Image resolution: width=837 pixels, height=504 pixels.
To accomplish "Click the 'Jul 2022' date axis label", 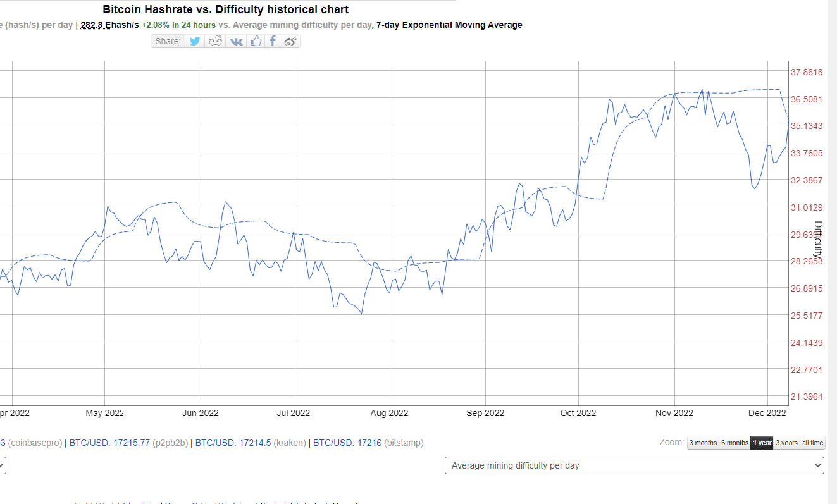I will coord(294,413).
